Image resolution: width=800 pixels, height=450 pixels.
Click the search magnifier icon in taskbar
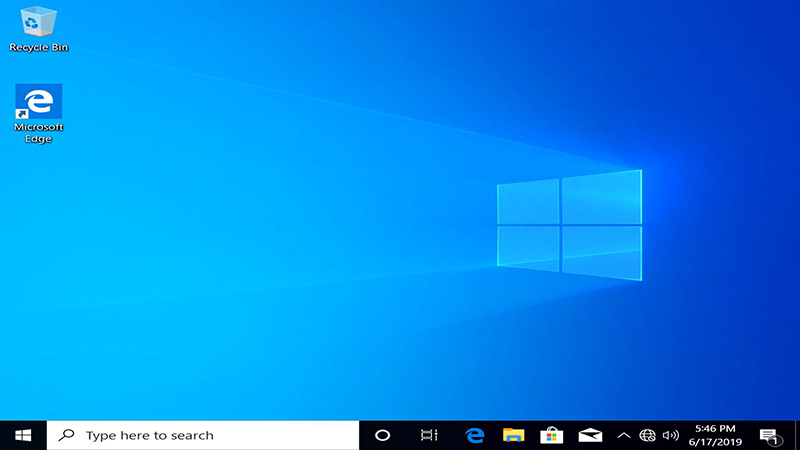point(66,435)
